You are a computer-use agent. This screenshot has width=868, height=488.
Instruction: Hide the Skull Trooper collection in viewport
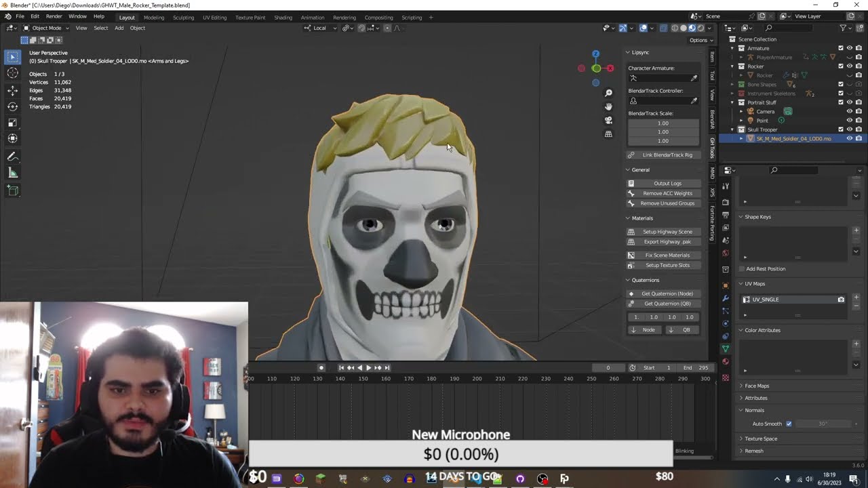click(849, 129)
